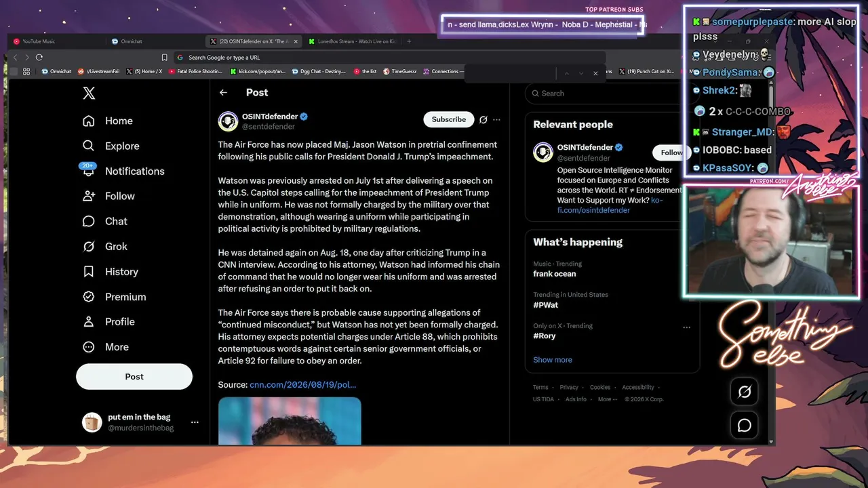The width and height of the screenshot is (868, 488).
Task: Open the Fatal Police Shooting bookmark
Action: click(x=195, y=71)
